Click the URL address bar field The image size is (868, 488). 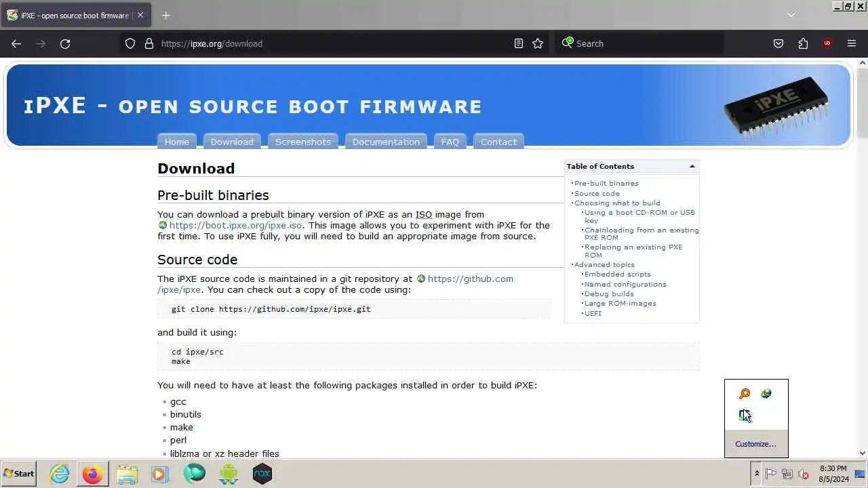pos(332,43)
